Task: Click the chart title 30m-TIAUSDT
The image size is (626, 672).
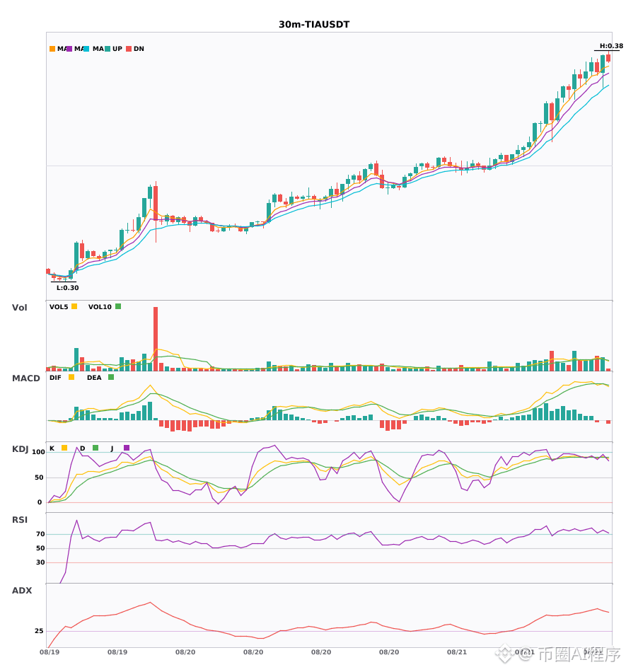Action: click(314, 25)
